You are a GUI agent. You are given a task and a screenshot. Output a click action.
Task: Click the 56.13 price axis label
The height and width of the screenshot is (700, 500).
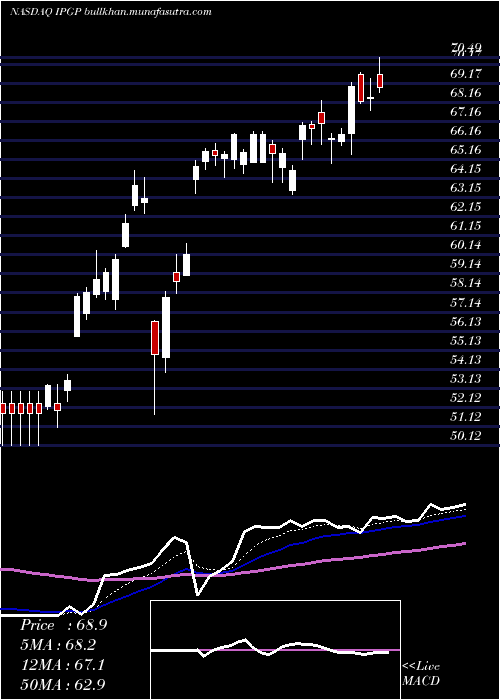[466, 322]
